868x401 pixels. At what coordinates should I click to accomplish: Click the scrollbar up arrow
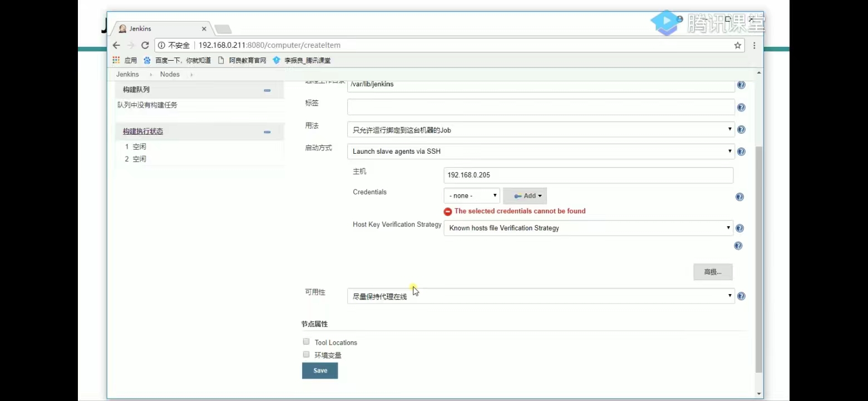click(x=759, y=74)
